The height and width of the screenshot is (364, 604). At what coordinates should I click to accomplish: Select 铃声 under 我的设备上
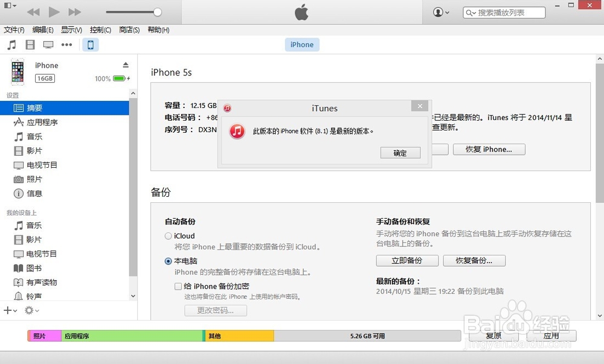tap(65, 296)
